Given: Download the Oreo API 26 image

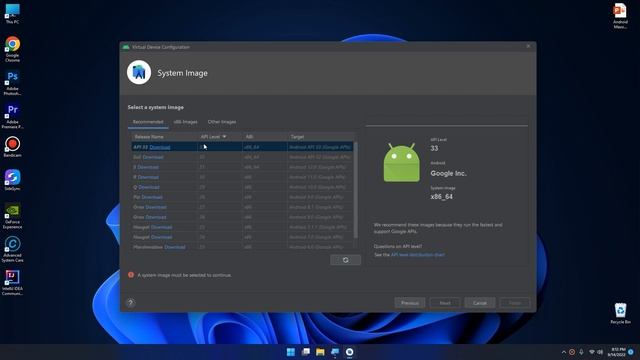Looking at the screenshot, I should pyautogui.click(x=156, y=217).
